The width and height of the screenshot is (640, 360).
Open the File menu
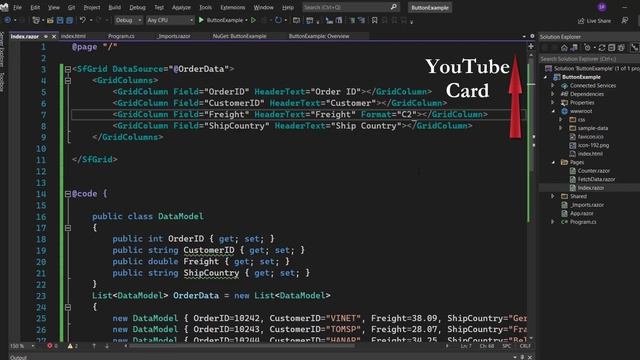[17, 7]
